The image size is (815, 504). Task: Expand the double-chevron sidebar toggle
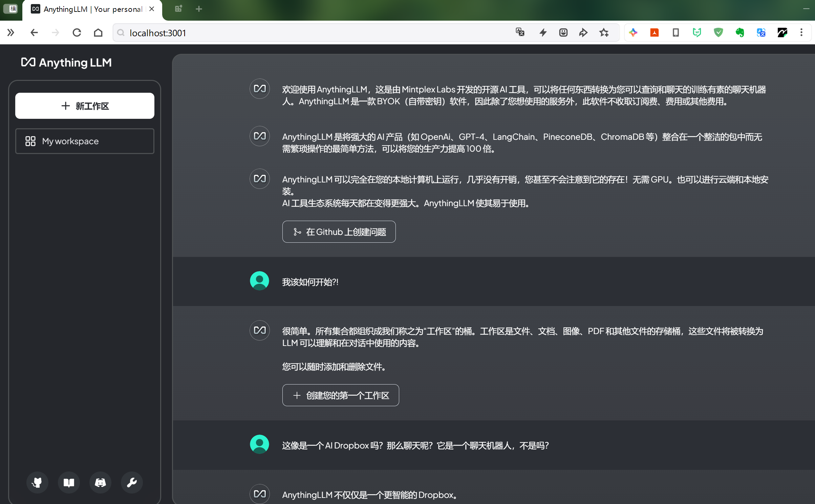click(x=11, y=33)
